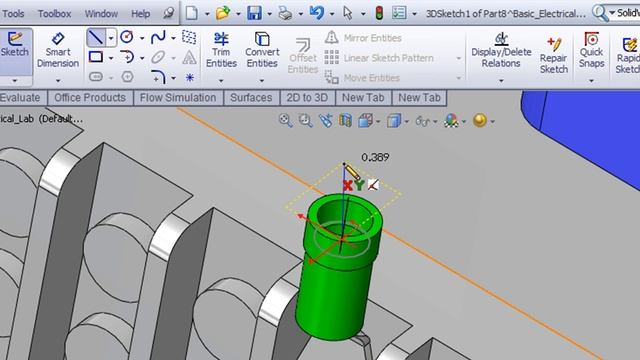Switch to the Evaluate tab
Image resolution: width=640 pixels, height=360 pixels.
[x=20, y=98]
